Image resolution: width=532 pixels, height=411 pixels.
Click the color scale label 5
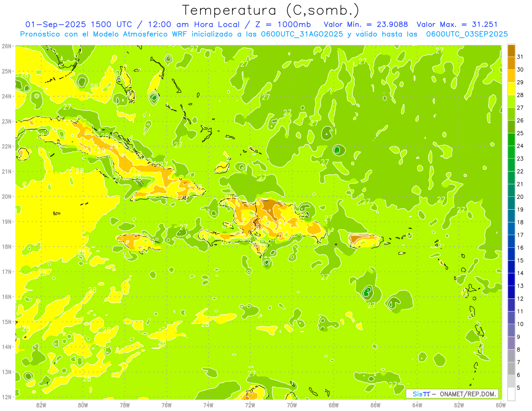(x=519, y=388)
